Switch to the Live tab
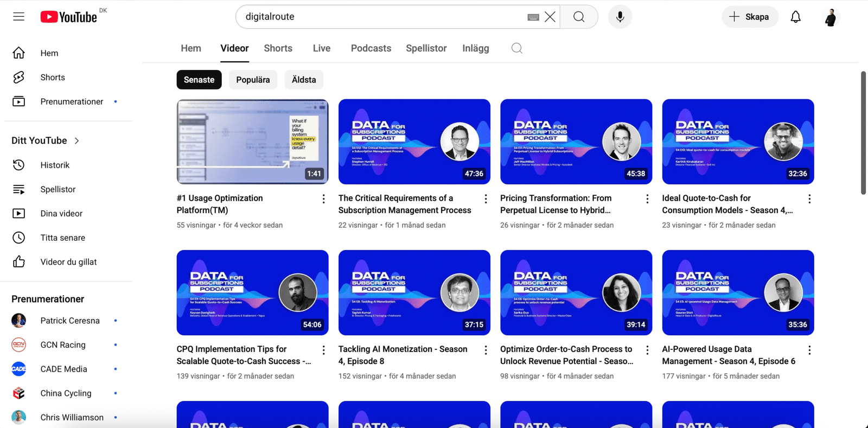 click(322, 48)
